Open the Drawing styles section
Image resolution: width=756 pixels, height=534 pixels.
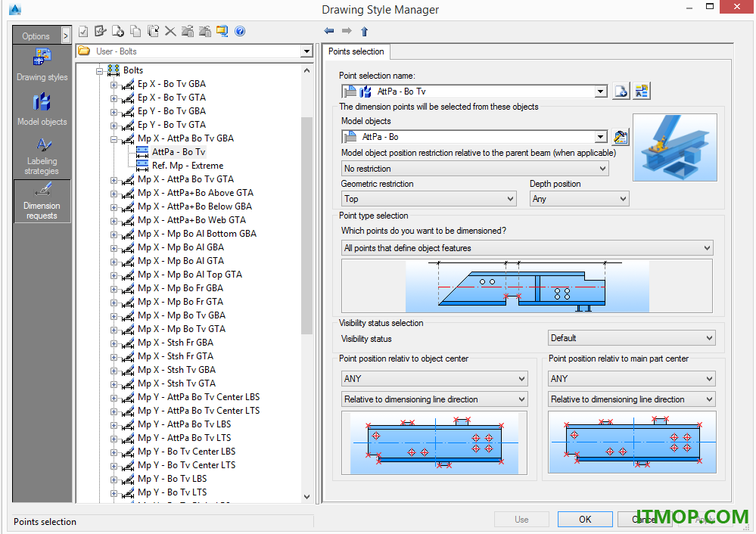click(x=42, y=64)
